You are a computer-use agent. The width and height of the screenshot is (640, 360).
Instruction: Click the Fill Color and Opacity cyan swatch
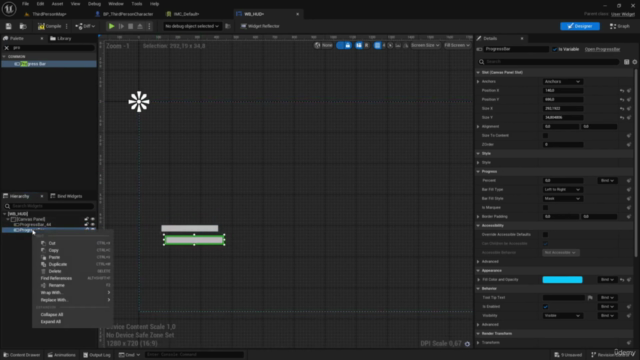coord(562,280)
